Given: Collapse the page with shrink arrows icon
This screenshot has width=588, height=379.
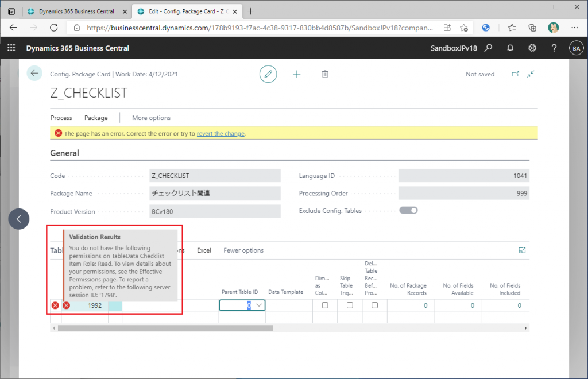Looking at the screenshot, I should [530, 74].
